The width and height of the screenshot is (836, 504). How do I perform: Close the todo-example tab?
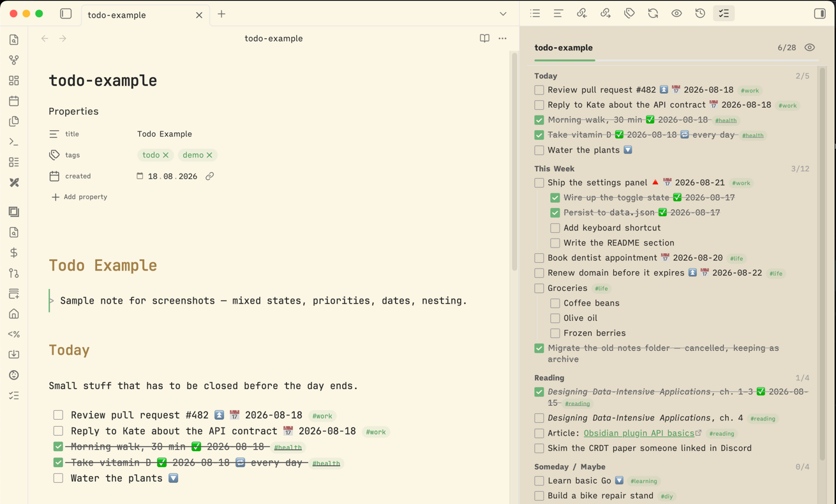pos(199,15)
